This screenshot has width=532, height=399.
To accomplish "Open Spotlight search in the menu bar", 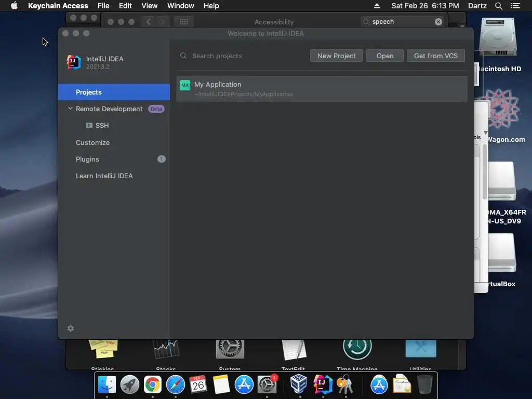I will tap(498, 6).
